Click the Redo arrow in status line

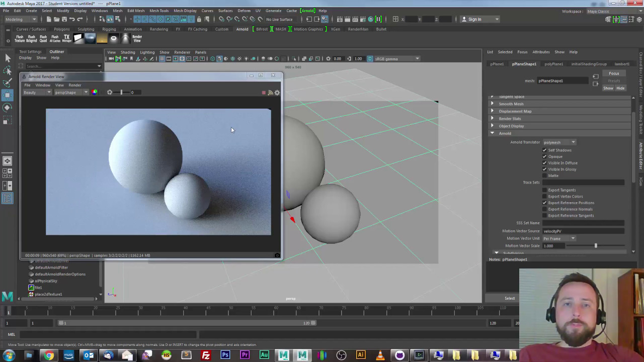(x=79, y=19)
